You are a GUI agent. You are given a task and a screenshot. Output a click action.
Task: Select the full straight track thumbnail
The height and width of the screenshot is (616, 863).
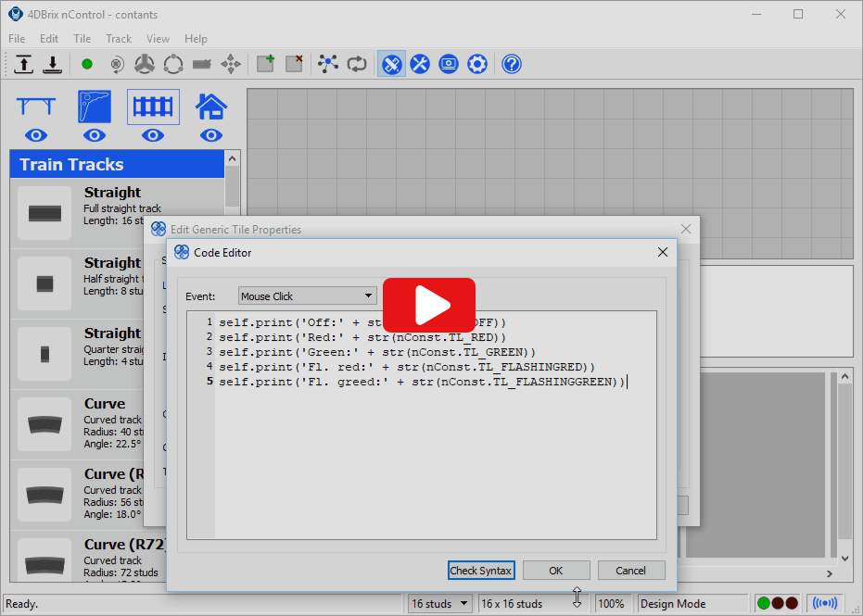44,213
